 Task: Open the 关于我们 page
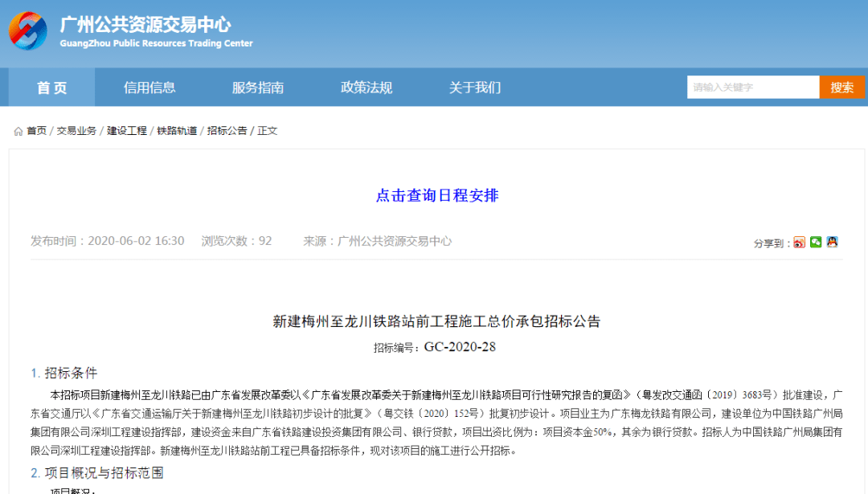tap(475, 88)
